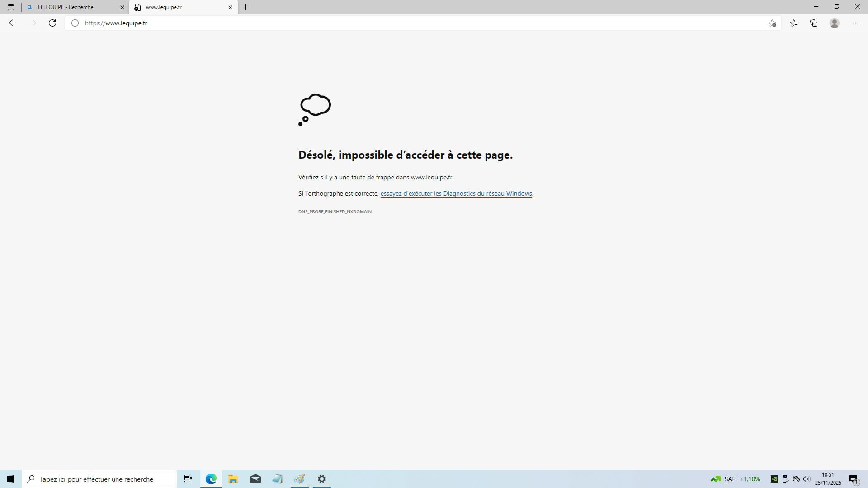The width and height of the screenshot is (868, 488).
Task: Open the volume control in system tray
Action: (x=807, y=479)
